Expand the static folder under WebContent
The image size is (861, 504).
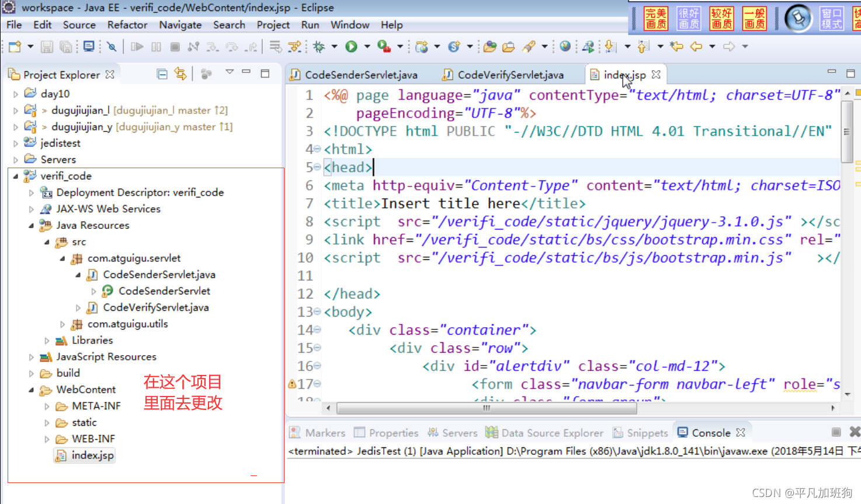click(47, 422)
